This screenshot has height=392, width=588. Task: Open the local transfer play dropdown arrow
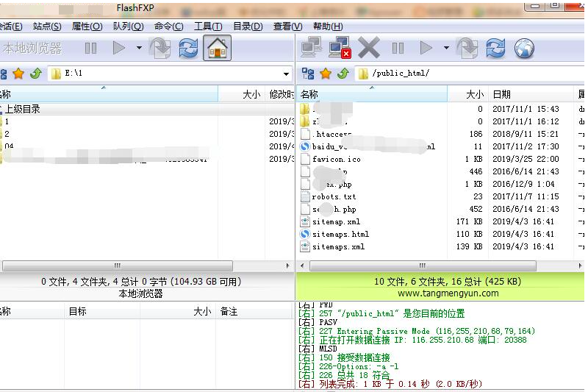pyautogui.click(x=139, y=48)
